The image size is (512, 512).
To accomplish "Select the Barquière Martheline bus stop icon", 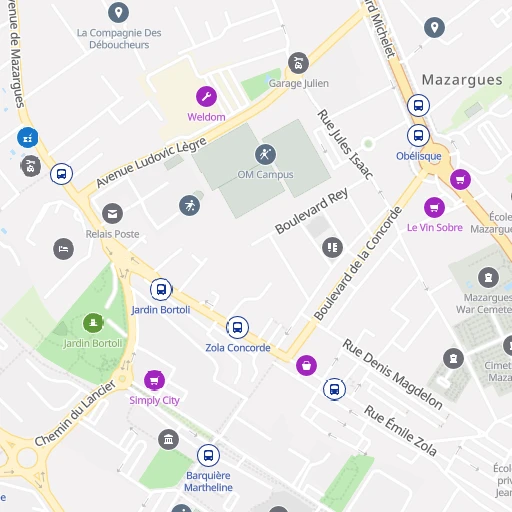I will [208, 455].
